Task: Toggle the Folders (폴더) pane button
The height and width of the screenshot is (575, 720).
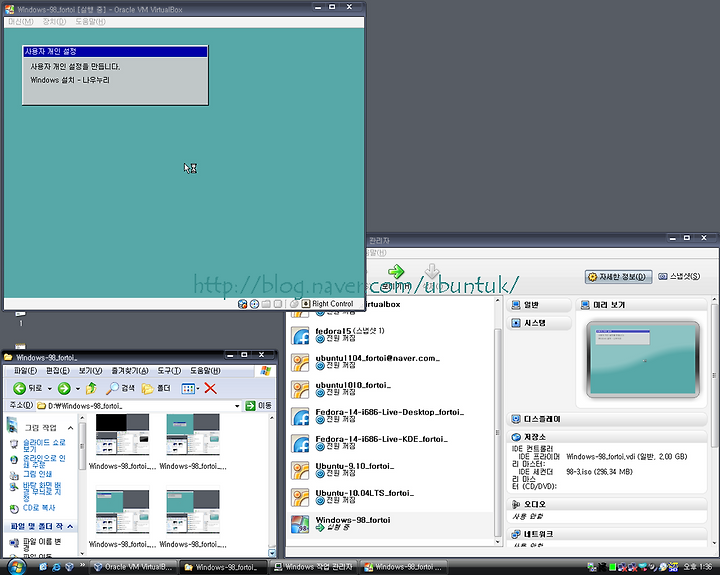Action: pyautogui.click(x=156, y=389)
